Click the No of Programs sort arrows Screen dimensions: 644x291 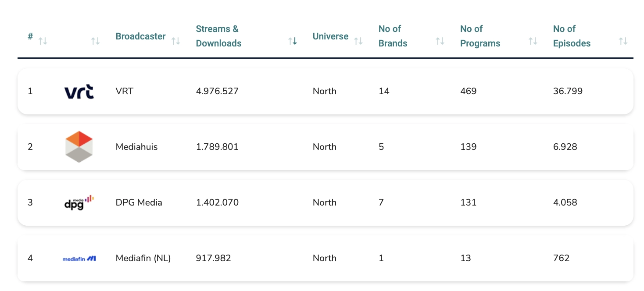click(533, 41)
